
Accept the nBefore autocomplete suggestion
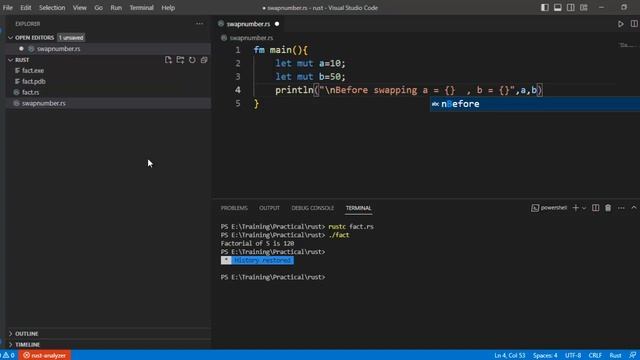coord(535,104)
